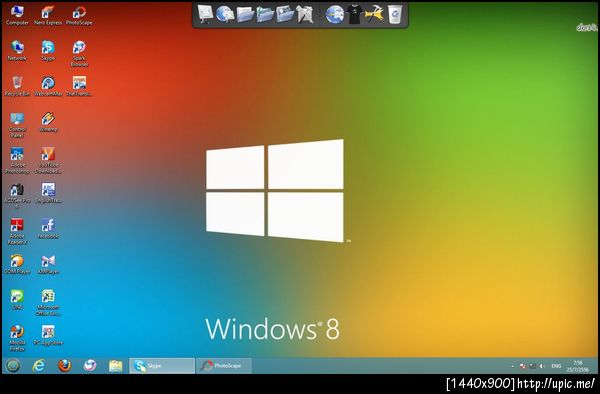Switch to the Skype taskbar button
The width and height of the screenshot is (600, 394).
pyautogui.click(x=162, y=366)
